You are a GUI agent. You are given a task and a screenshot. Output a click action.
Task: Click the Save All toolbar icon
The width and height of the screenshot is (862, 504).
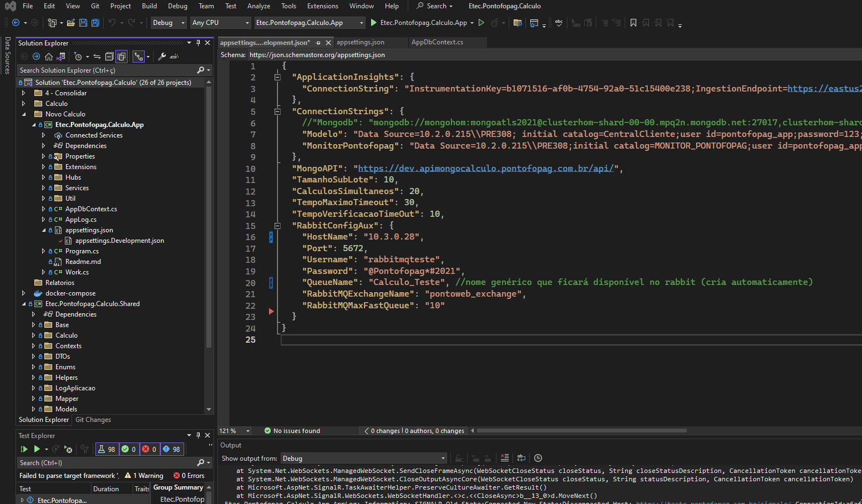[x=95, y=23]
